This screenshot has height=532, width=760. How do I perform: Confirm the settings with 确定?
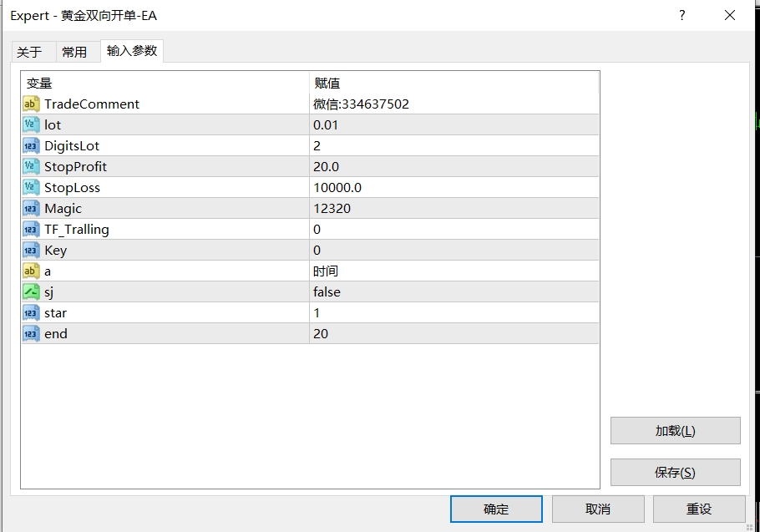coord(496,508)
